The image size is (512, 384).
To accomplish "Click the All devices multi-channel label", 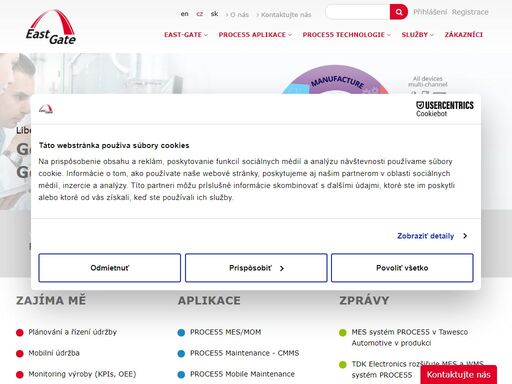I will pyautogui.click(x=428, y=81).
